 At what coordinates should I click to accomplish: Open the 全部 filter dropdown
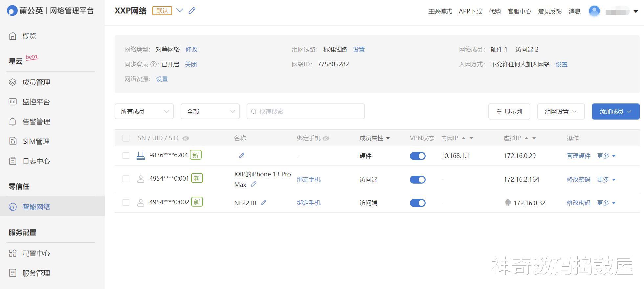coord(210,111)
